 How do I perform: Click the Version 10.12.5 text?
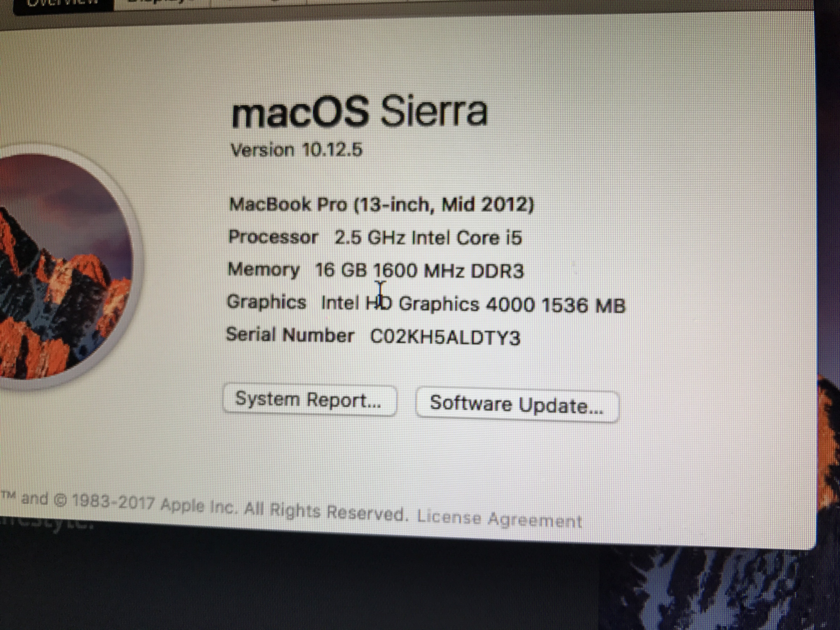296,150
